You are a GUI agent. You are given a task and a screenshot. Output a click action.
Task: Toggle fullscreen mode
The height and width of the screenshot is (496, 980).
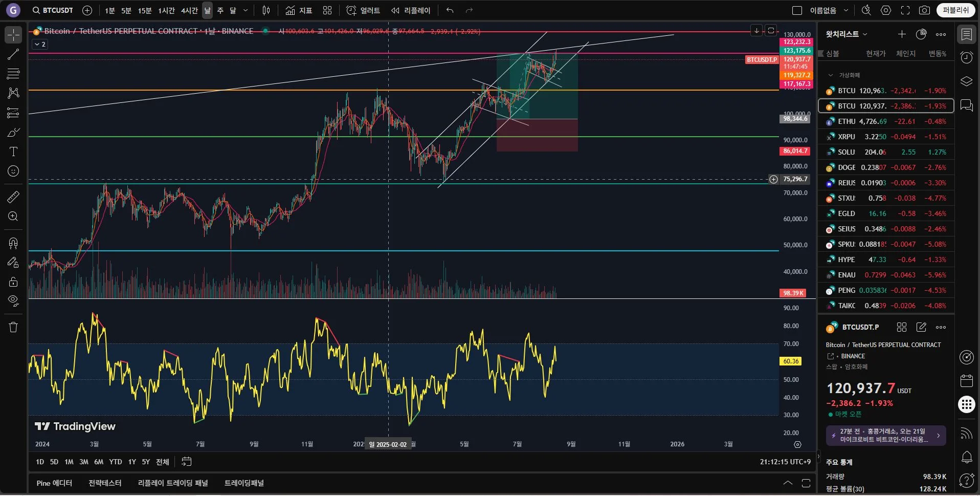pos(905,10)
